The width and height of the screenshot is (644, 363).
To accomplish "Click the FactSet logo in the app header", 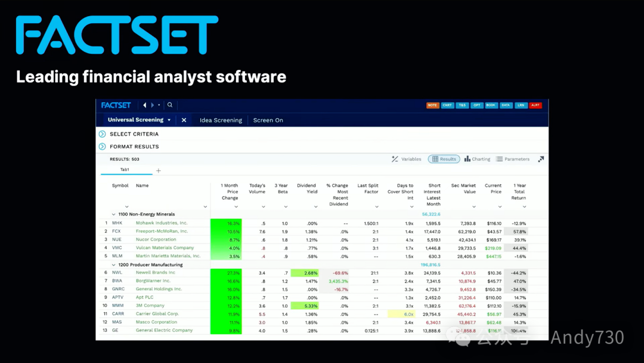I will pyautogui.click(x=116, y=105).
